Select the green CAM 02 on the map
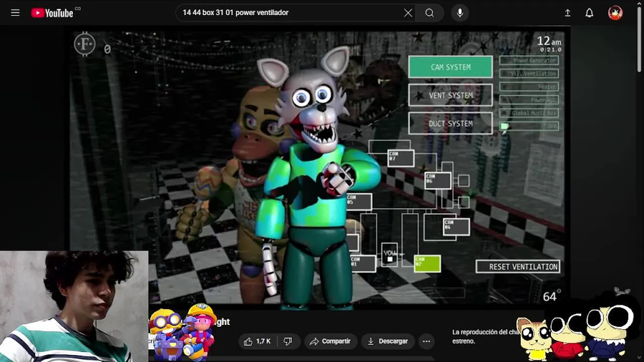This screenshot has width=644, height=362. (x=427, y=263)
